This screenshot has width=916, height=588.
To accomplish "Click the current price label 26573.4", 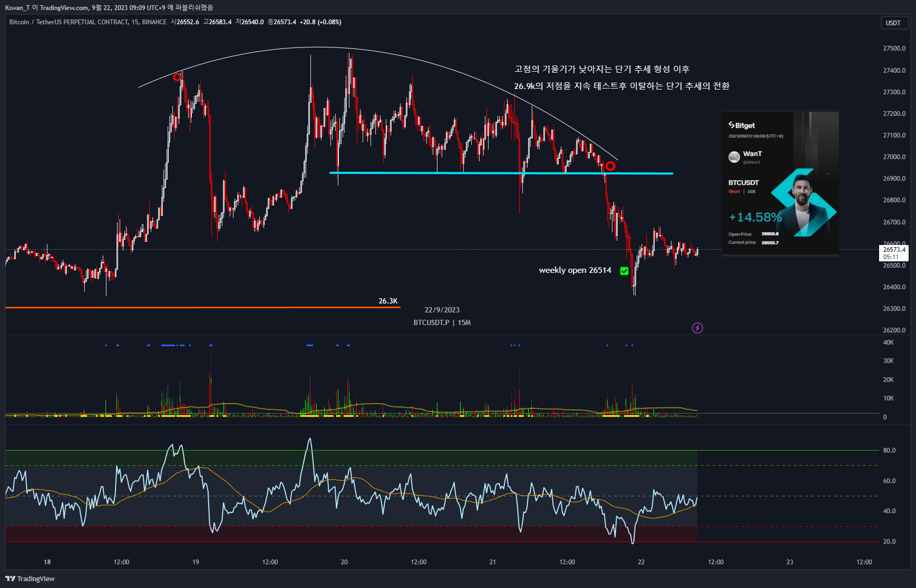I will tap(894, 250).
